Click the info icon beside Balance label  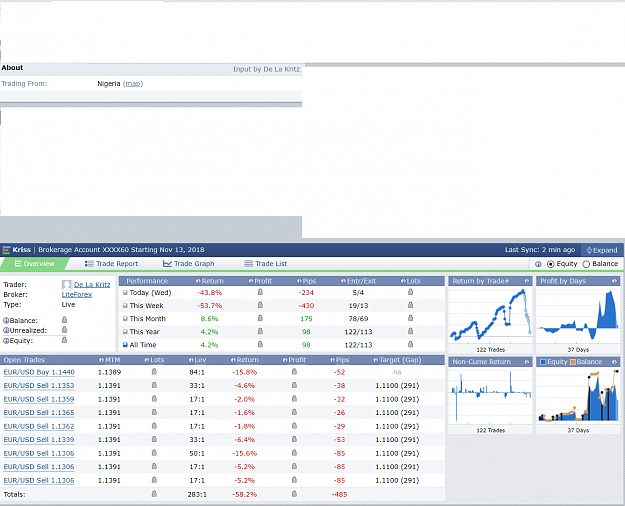click(6, 321)
